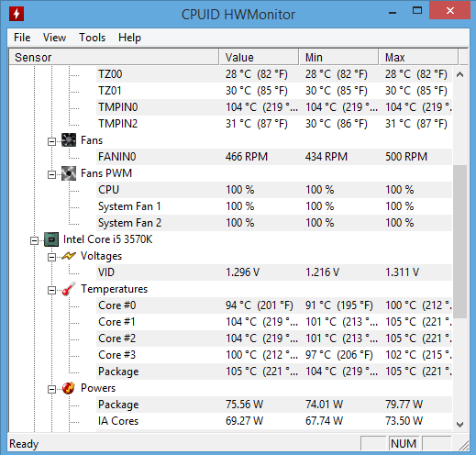Viewport: 476px width, 455px height.
Task: Click the Powers flame icon
Action: tap(69, 388)
